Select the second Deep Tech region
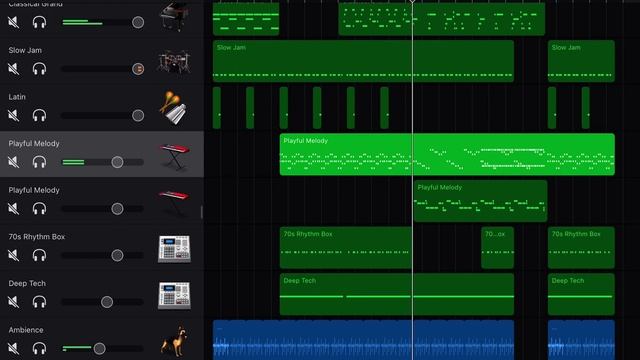 coord(581,294)
